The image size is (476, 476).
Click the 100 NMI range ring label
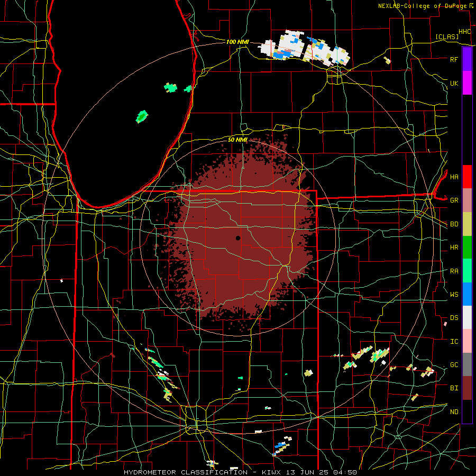click(237, 42)
